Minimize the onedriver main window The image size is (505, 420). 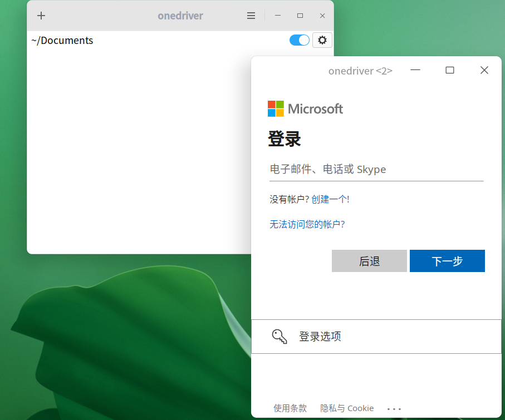point(278,16)
